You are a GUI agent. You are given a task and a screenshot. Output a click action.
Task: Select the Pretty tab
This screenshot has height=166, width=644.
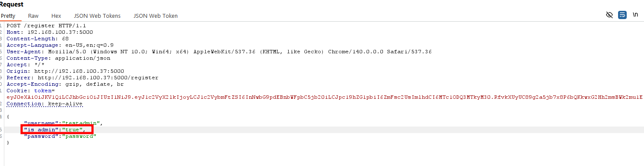(8, 16)
